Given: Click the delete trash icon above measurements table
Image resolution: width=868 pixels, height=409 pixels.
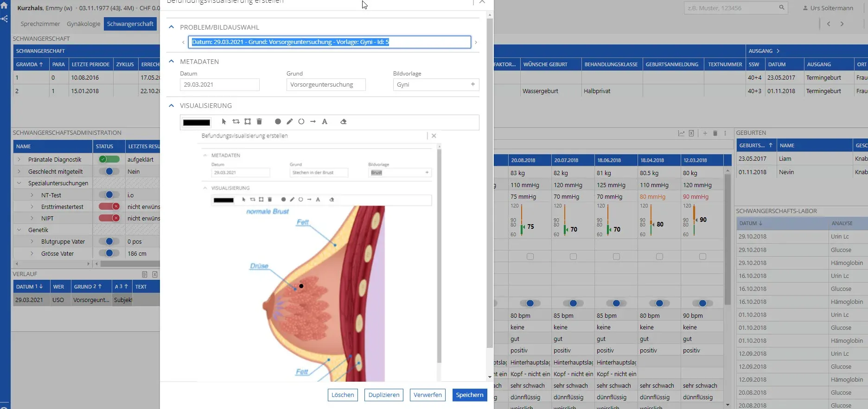Looking at the screenshot, I should [x=715, y=133].
